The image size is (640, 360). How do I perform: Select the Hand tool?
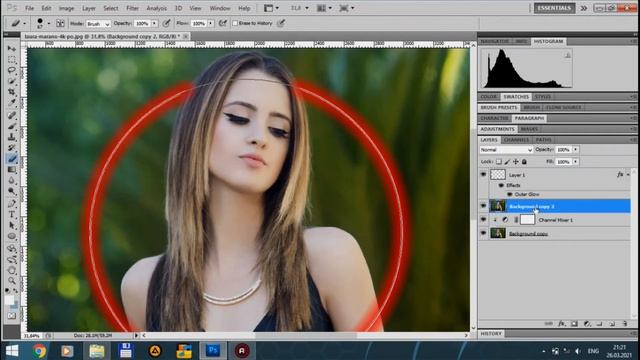[x=11, y=270]
